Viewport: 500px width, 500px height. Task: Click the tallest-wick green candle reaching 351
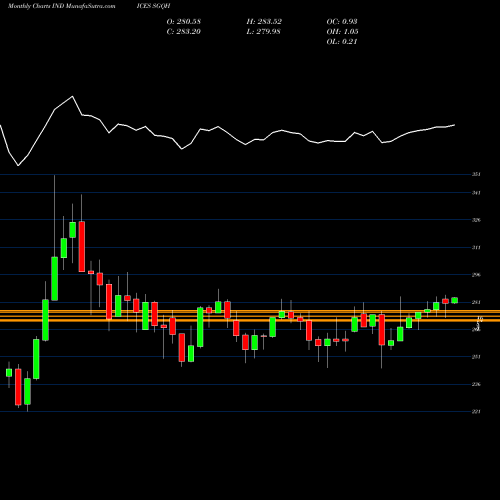tap(54, 278)
